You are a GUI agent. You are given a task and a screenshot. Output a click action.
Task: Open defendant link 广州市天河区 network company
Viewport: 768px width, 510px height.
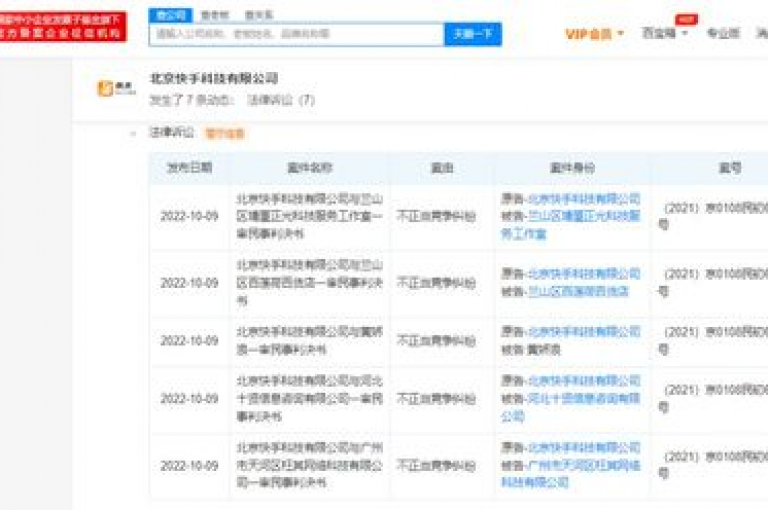571,474
